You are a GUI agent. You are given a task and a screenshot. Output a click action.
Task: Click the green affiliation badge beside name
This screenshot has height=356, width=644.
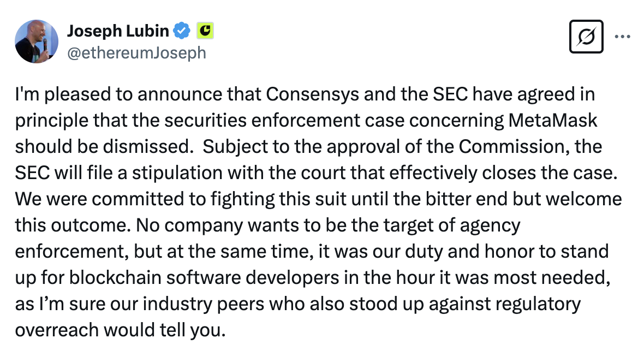(205, 32)
